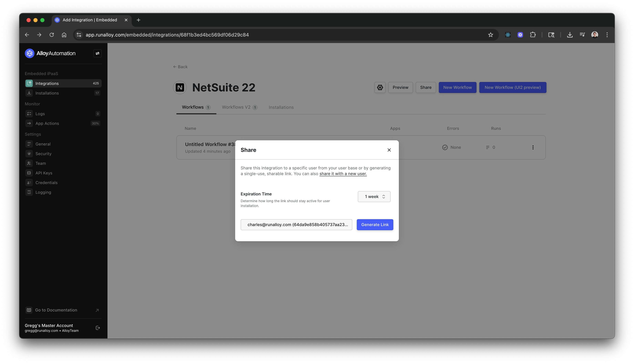Expand the 1 week expiration dropdown
The image size is (634, 364).
[x=374, y=196]
